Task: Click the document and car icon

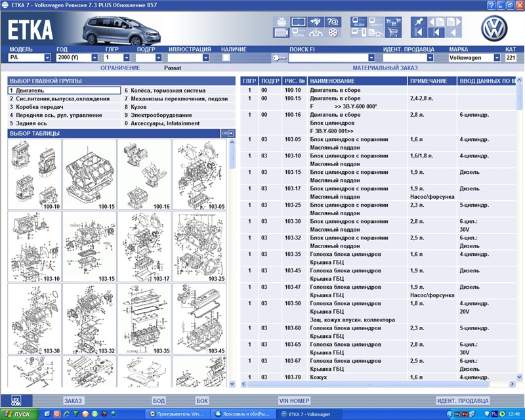Action: tap(375, 33)
